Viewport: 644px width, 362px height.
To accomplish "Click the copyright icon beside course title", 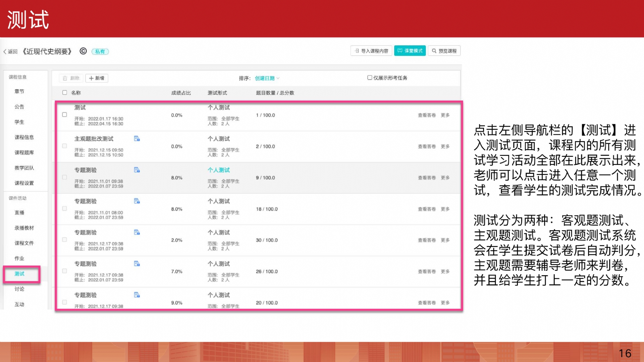I will [83, 51].
